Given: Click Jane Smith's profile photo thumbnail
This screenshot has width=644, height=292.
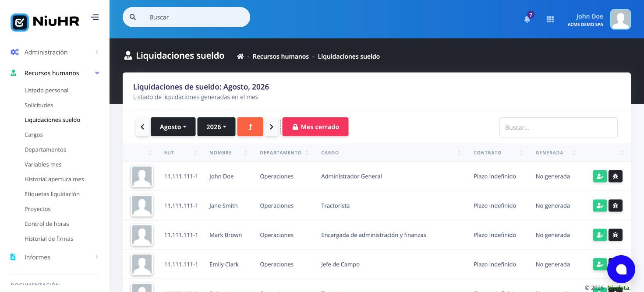Looking at the screenshot, I should [142, 206].
